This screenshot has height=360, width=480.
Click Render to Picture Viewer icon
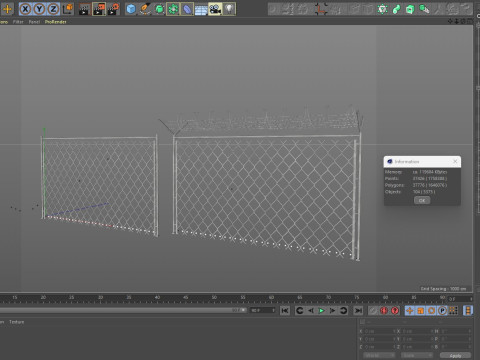(x=99, y=9)
